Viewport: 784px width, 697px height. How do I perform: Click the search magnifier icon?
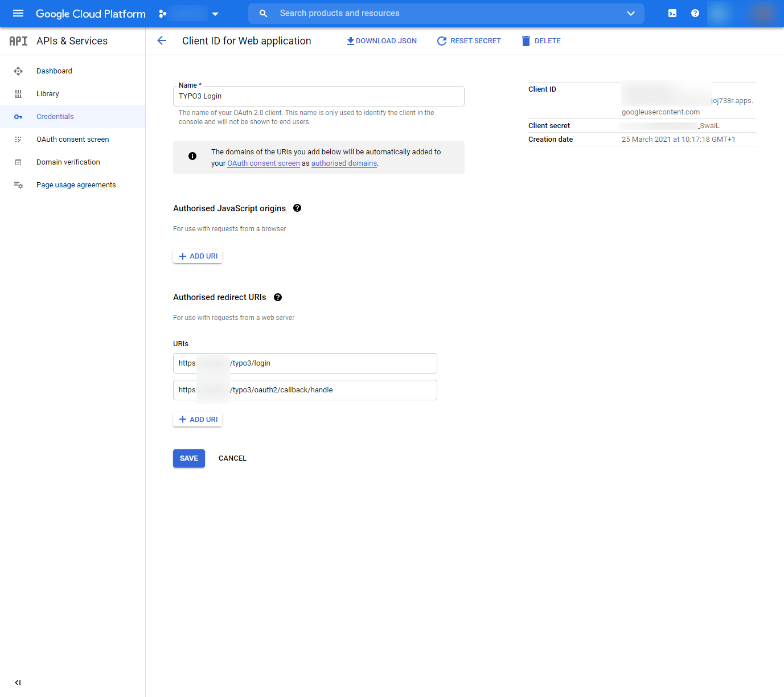[263, 13]
